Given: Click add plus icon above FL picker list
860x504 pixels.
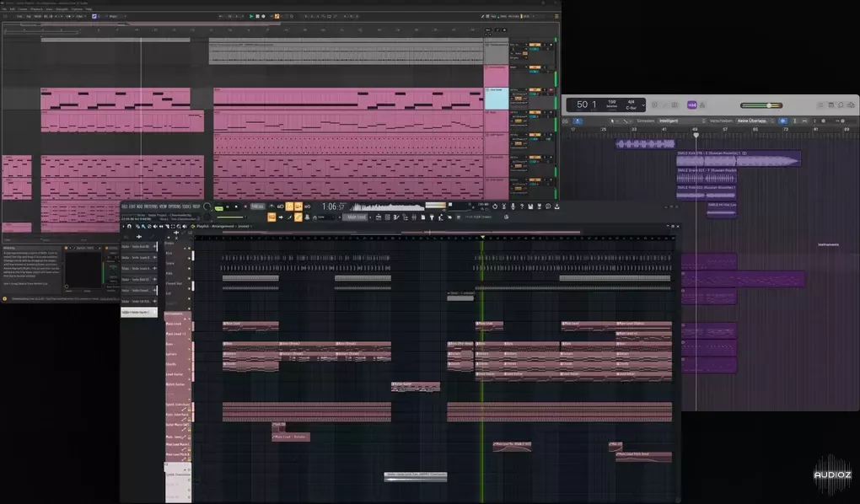Looking at the screenshot, I should point(139,237).
